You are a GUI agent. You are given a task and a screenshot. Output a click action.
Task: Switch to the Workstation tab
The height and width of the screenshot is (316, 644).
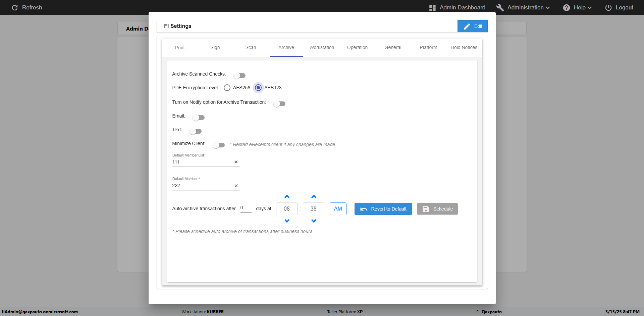click(322, 47)
